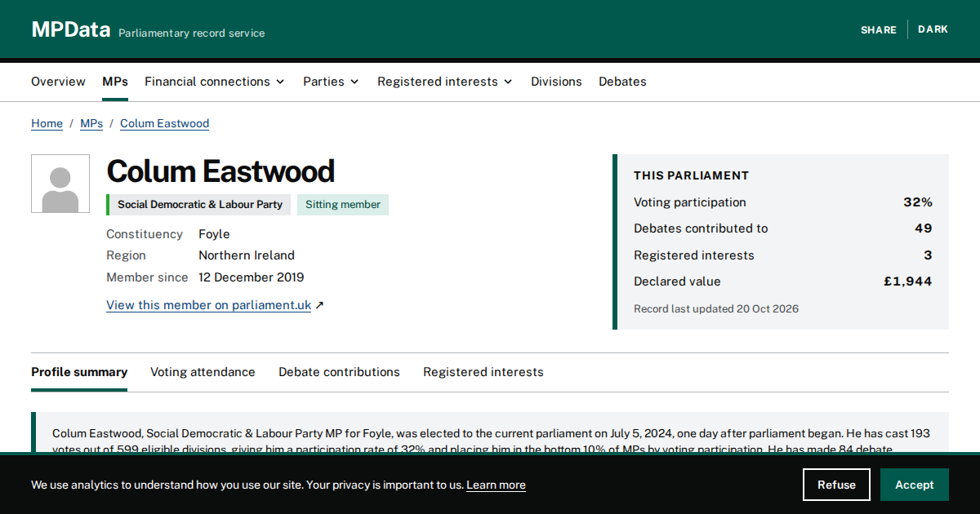
Task: Select the MPs nav item
Action: click(115, 82)
